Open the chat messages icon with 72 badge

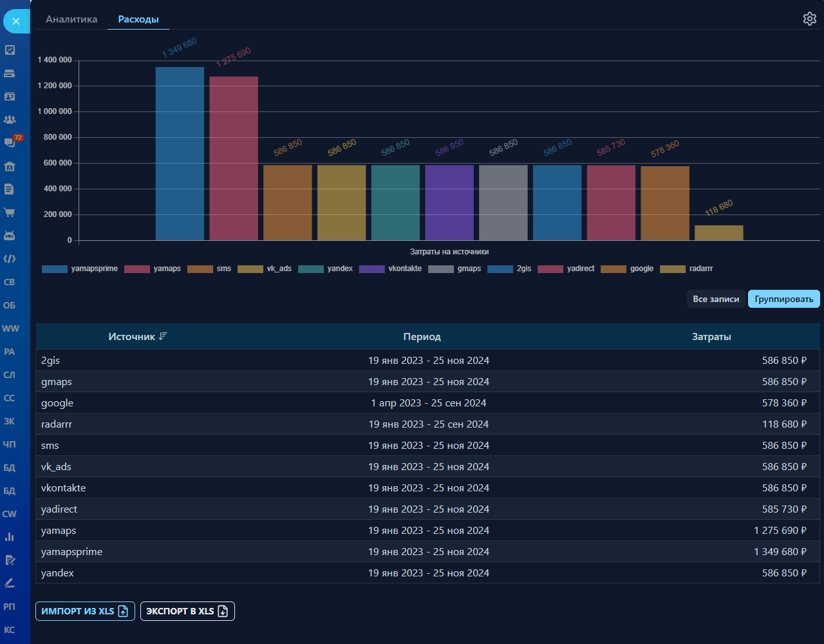(x=10, y=142)
